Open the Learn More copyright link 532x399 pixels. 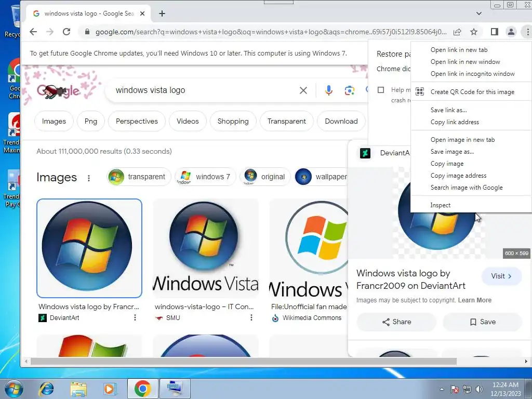[475, 300]
